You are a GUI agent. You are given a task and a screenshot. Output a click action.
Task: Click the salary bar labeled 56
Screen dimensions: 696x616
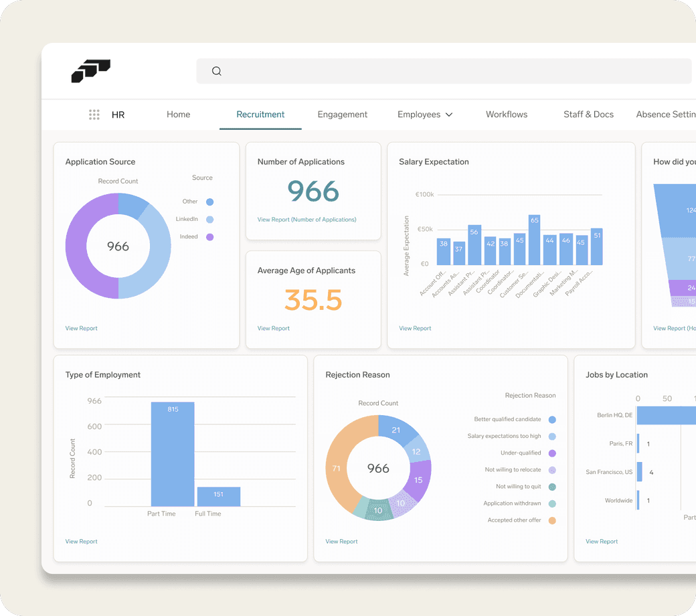coord(474,245)
